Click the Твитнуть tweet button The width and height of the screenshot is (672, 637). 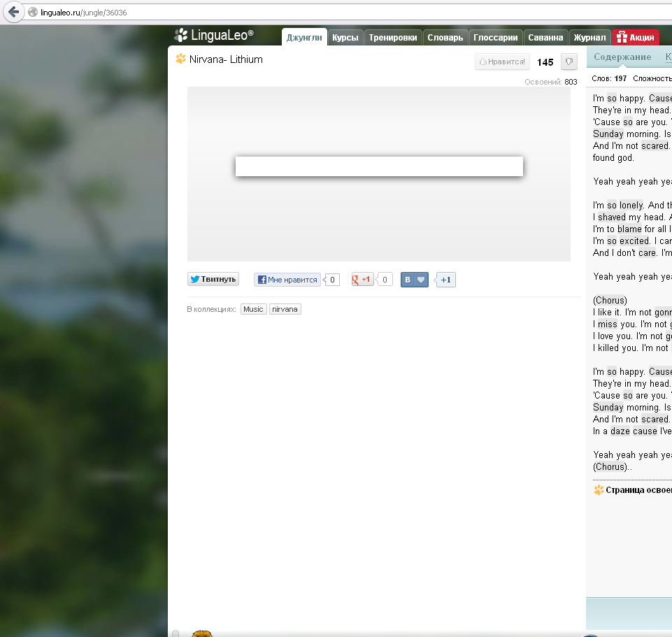(x=213, y=279)
